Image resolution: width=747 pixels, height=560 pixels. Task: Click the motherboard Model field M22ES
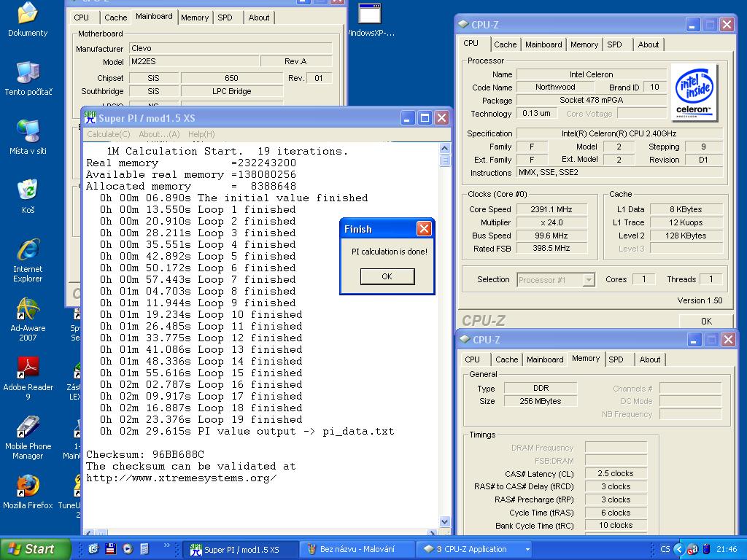(x=194, y=61)
